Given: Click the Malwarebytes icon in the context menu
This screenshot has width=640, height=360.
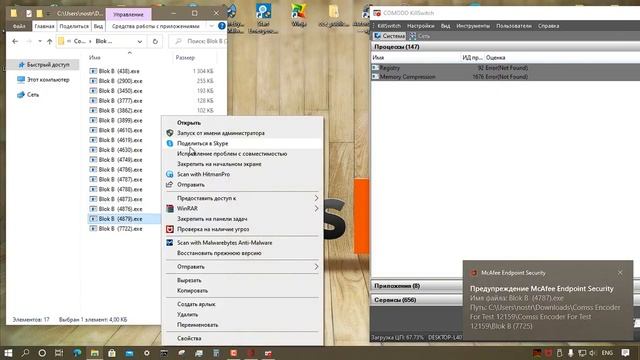Looking at the screenshot, I should (170, 242).
